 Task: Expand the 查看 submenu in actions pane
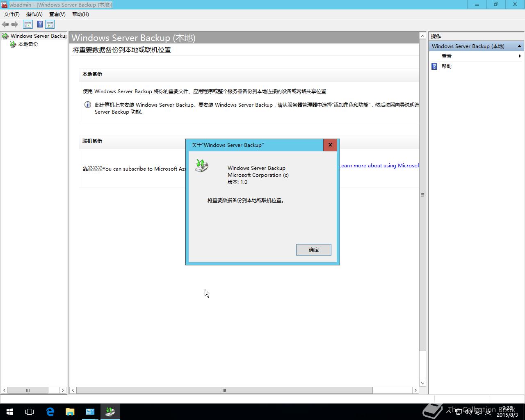(x=520, y=56)
